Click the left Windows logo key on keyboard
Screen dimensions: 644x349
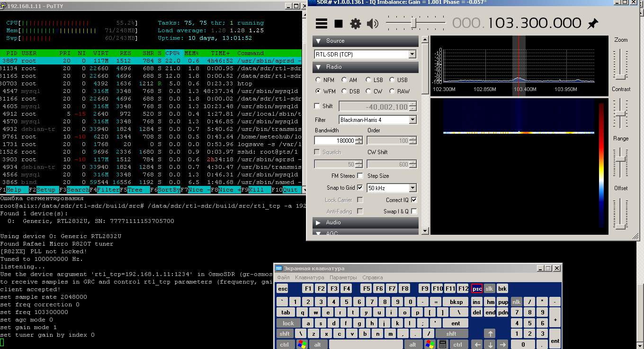click(301, 344)
